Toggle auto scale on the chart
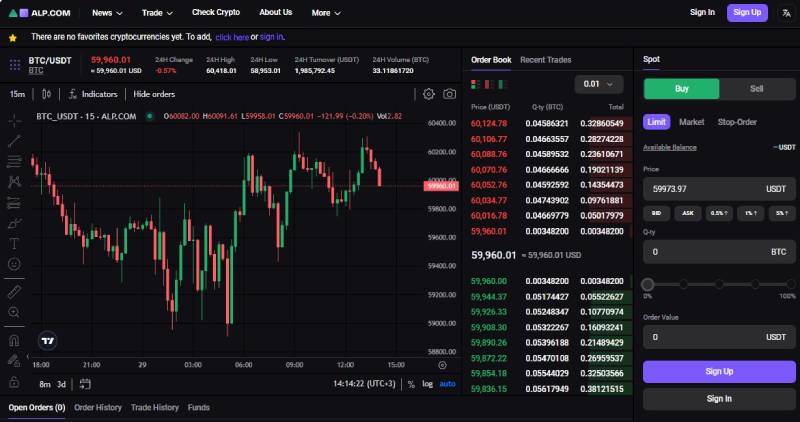The width and height of the screenshot is (800, 422). (447, 384)
